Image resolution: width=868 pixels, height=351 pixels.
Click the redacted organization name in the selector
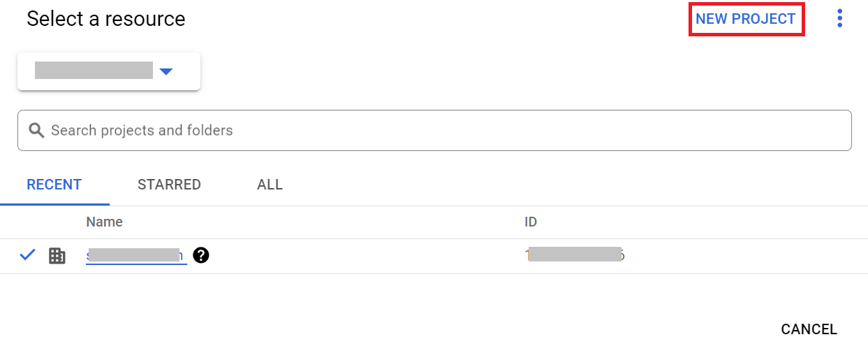point(94,71)
